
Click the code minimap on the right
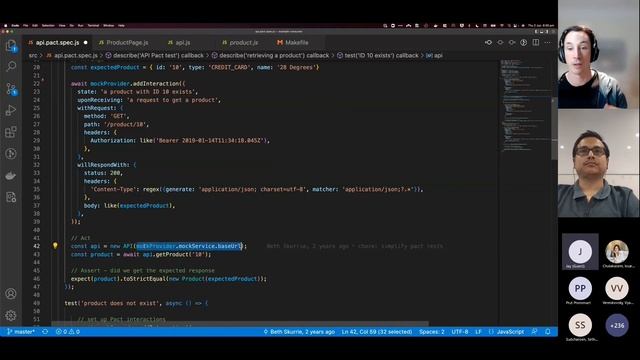526,106
